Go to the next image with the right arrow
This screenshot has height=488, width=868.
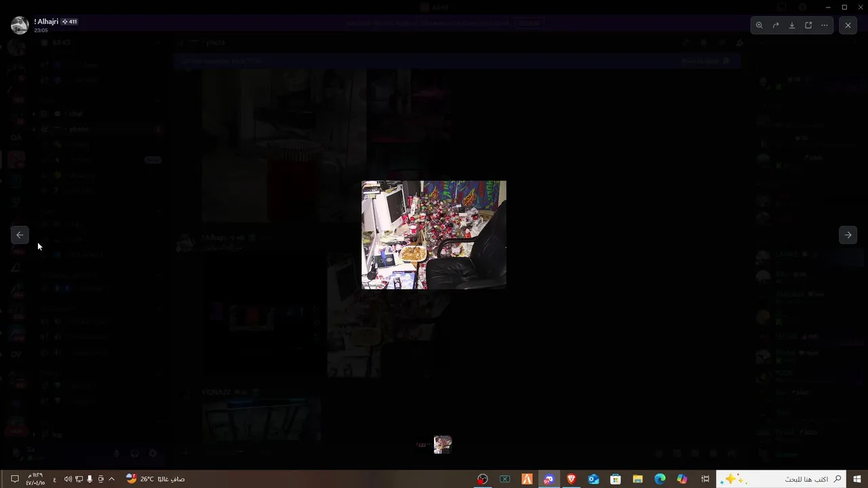point(848,235)
